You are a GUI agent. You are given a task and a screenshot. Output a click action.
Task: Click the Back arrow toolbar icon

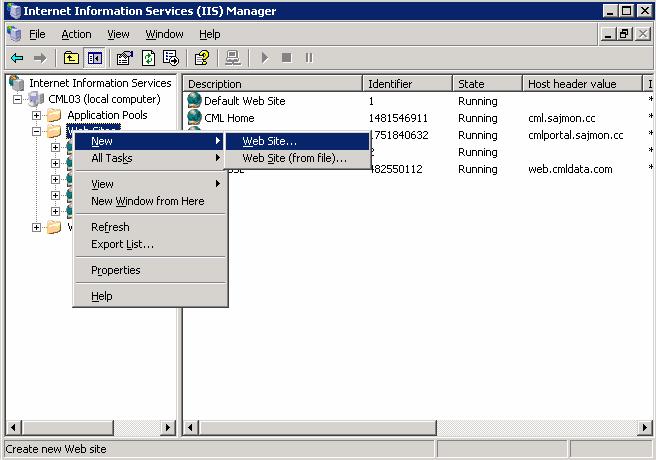coord(17,58)
